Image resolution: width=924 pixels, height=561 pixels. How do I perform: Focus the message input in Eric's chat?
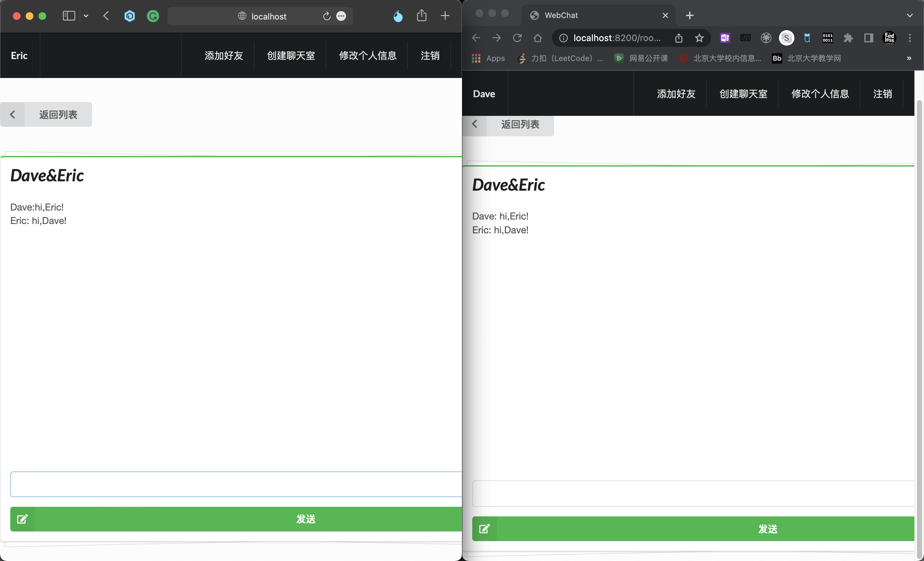click(x=236, y=484)
